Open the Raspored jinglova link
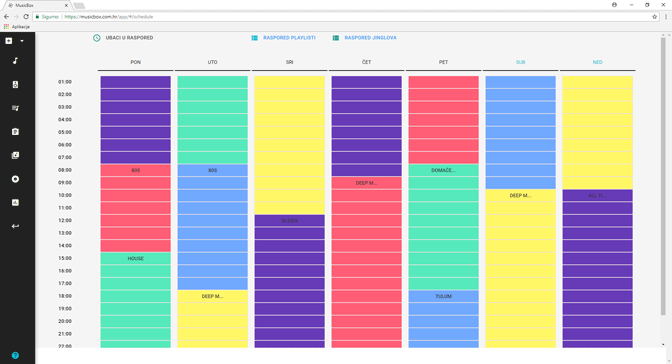This screenshot has width=672, height=364. point(370,38)
